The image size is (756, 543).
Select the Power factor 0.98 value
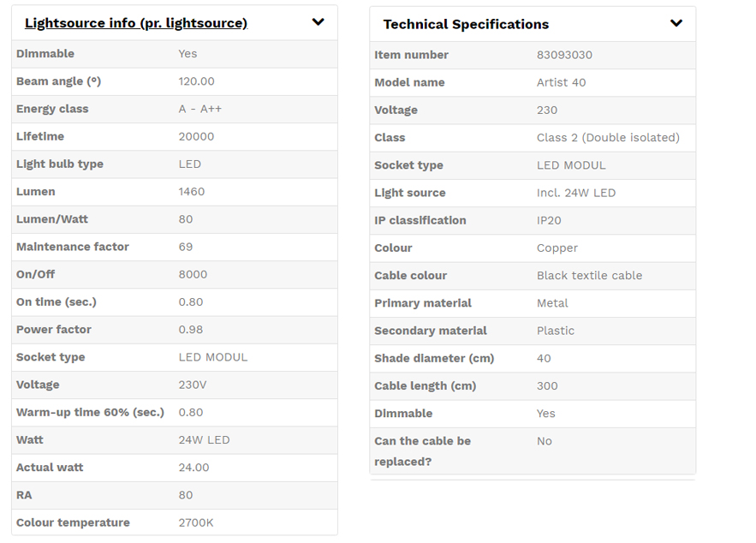(x=190, y=330)
